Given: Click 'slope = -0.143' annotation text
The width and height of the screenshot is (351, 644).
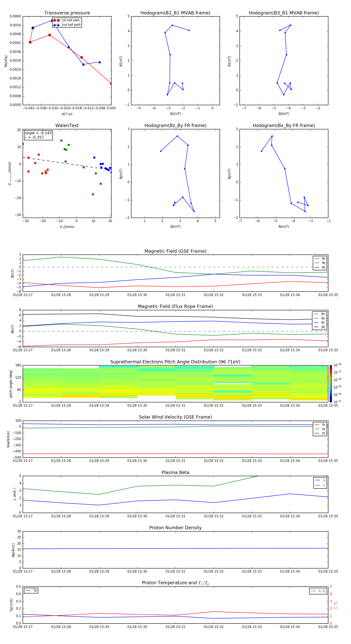Looking at the screenshot, I should tap(38, 133).
